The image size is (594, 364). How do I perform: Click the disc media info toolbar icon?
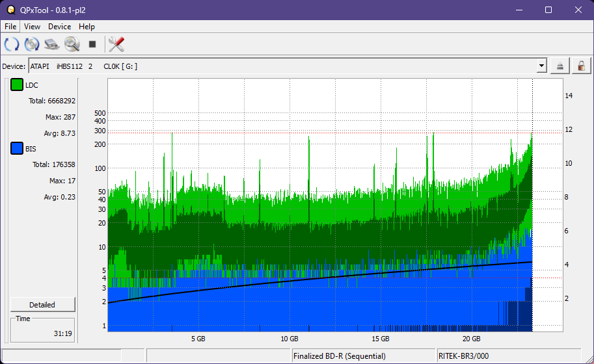[x=32, y=44]
